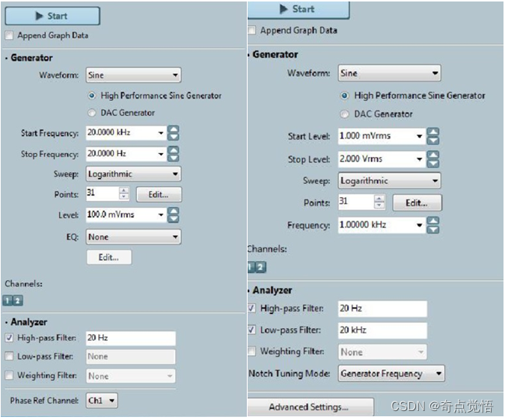505x420 pixels.
Task: Increase Frequency value with up arrow
Action: (x=433, y=221)
